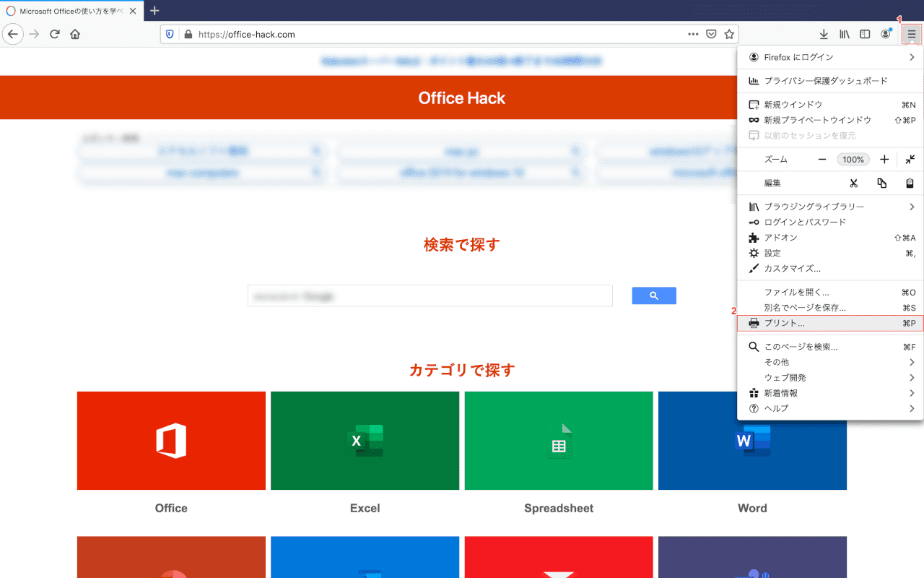Open the page actions three-dot menu
924x578 pixels.
click(x=693, y=34)
